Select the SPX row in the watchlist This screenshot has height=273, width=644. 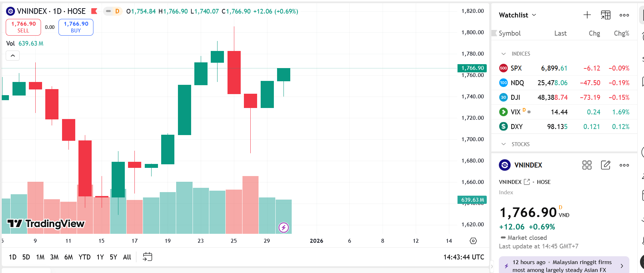point(563,68)
